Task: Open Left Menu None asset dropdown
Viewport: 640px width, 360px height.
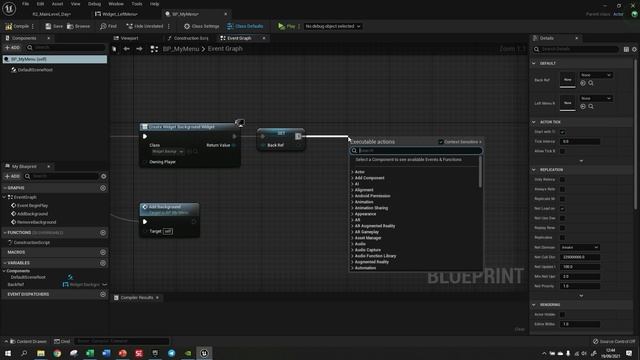Action: (x=596, y=99)
